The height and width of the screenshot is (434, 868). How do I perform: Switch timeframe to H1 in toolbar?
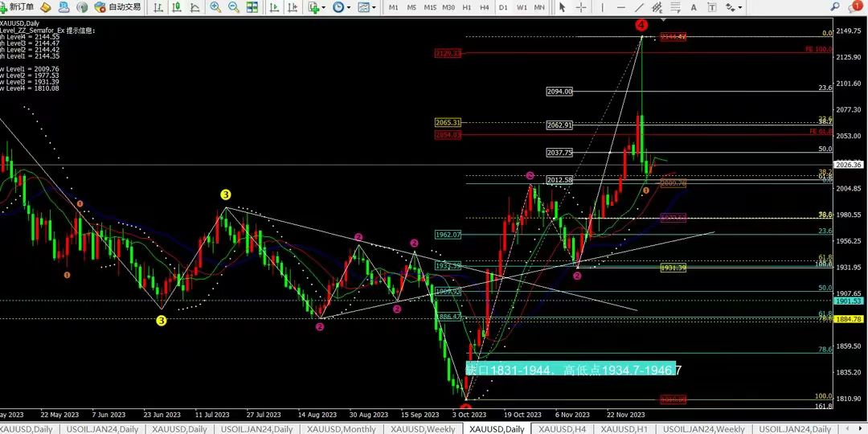tap(467, 7)
